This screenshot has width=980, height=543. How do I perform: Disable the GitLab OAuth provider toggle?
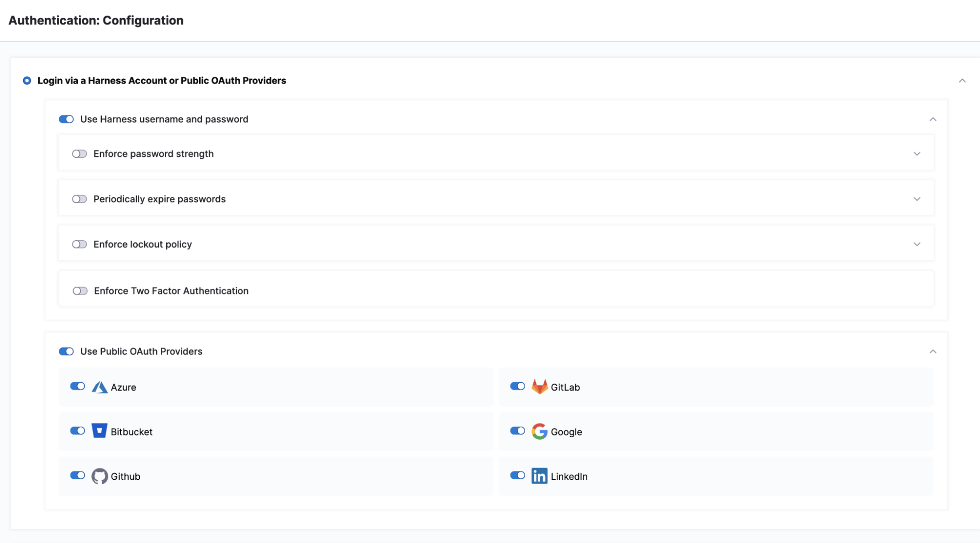[x=518, y=386]
